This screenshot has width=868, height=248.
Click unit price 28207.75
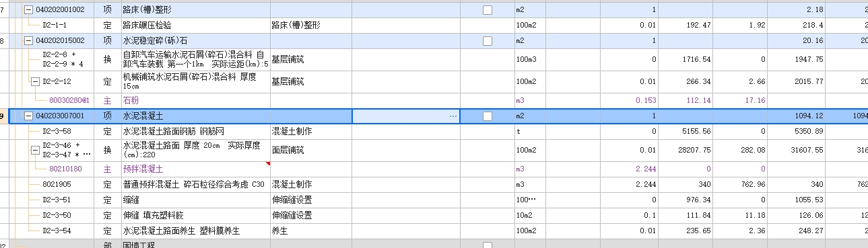pyautogui.click(x=694, y=150)
